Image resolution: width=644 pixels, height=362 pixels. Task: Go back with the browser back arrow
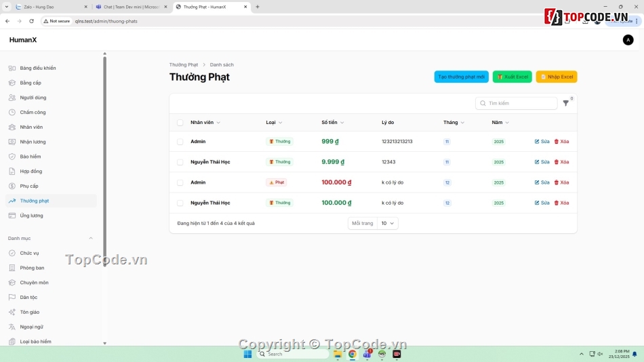click(7, 21)
